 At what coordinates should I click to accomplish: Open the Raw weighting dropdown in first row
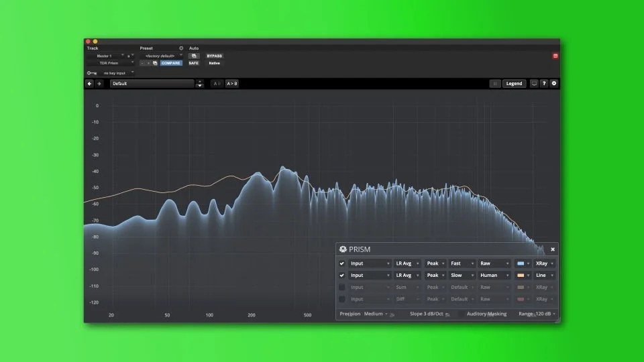(494, 263)
